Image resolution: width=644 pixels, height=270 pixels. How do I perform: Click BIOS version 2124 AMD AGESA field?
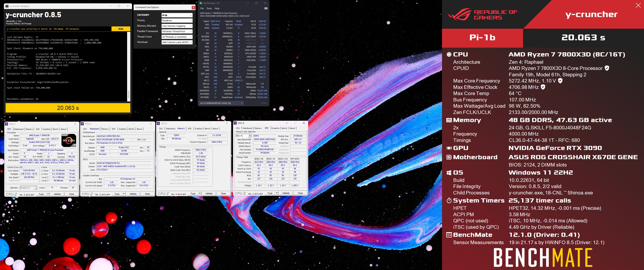(124, 166)
